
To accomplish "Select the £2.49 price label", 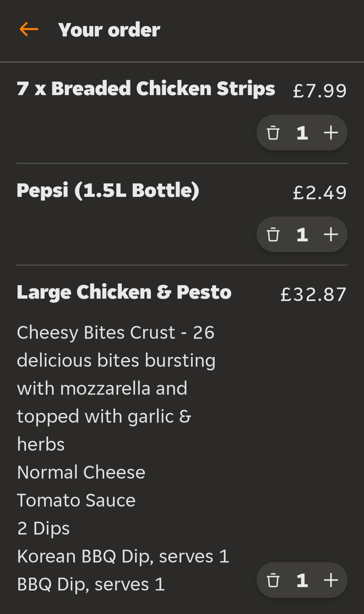I will 320,193.
